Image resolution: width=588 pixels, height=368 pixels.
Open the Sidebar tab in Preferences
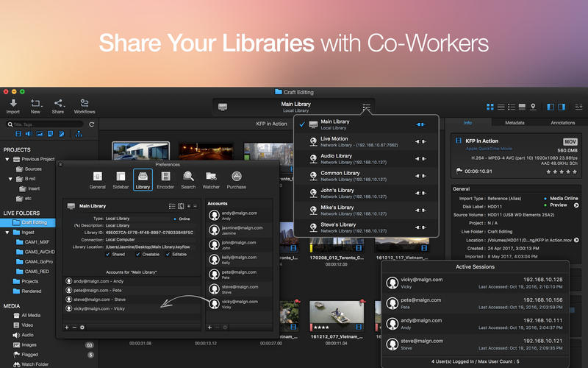121,180
